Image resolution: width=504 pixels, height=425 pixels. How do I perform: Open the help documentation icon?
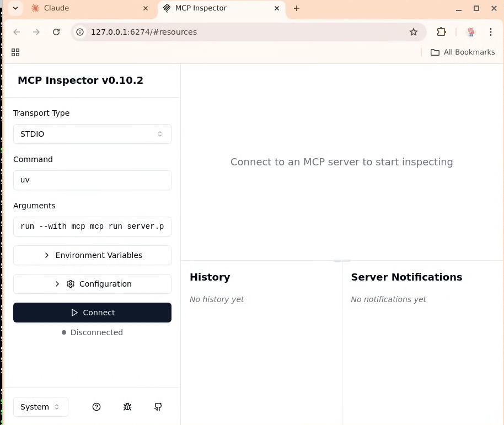click(96, 407)
